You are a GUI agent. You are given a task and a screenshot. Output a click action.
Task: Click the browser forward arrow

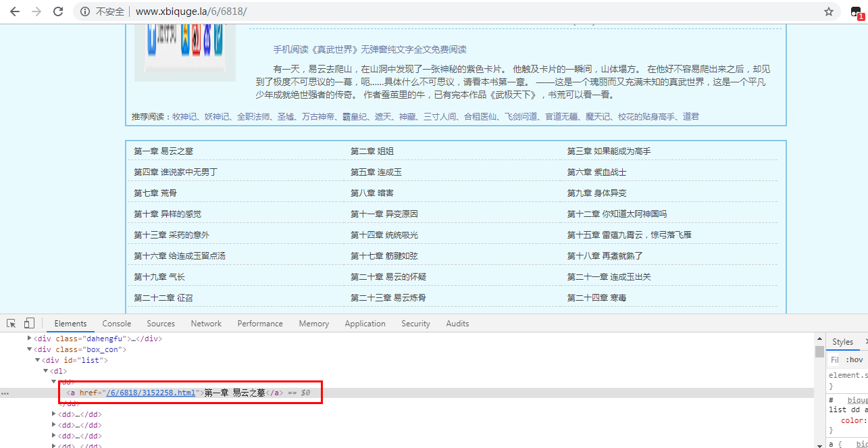[x=36, y=11]
